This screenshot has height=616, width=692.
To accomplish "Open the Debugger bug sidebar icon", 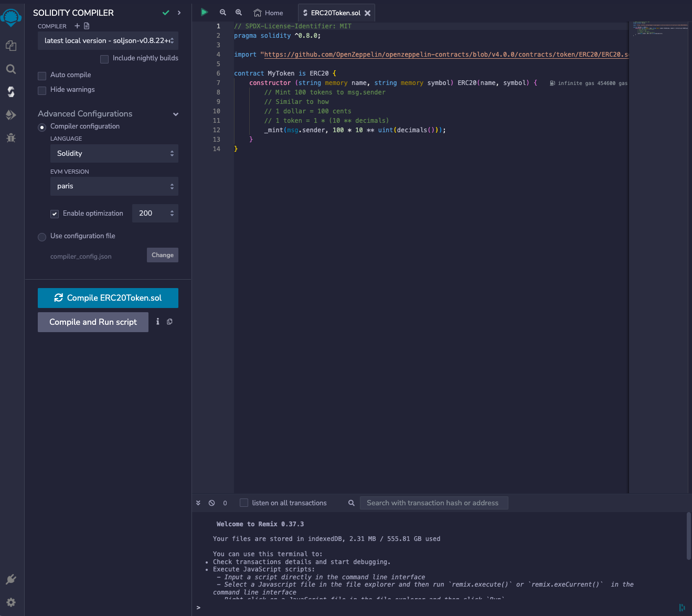I will [11, 137].
